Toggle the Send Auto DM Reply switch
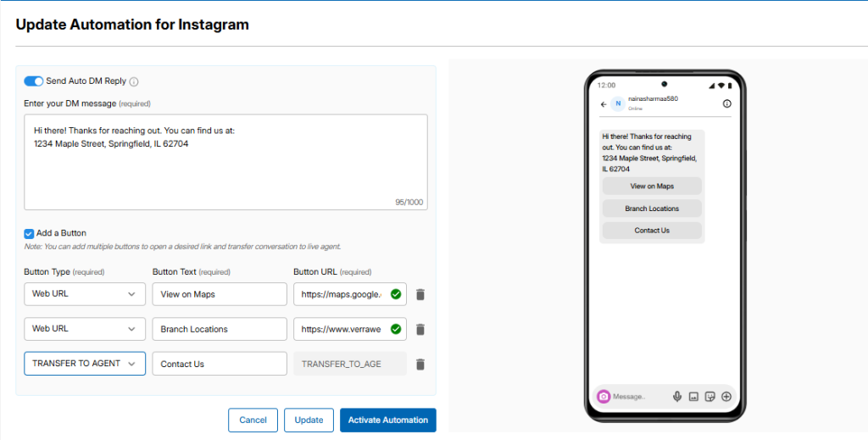This screenshot has width=868, height=440. (33, 81)
